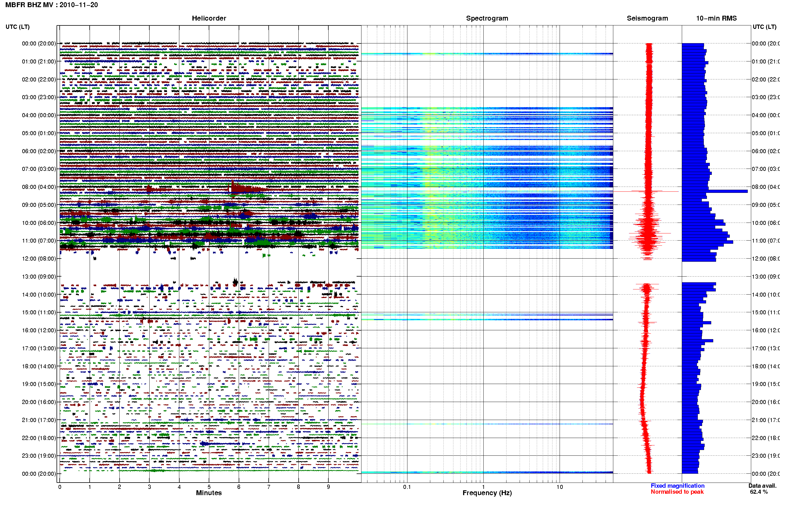This screenshot has width=812, height=508.
Task: Click the left '17:00 (13:00)' time label
Action: tap(39, 348)
